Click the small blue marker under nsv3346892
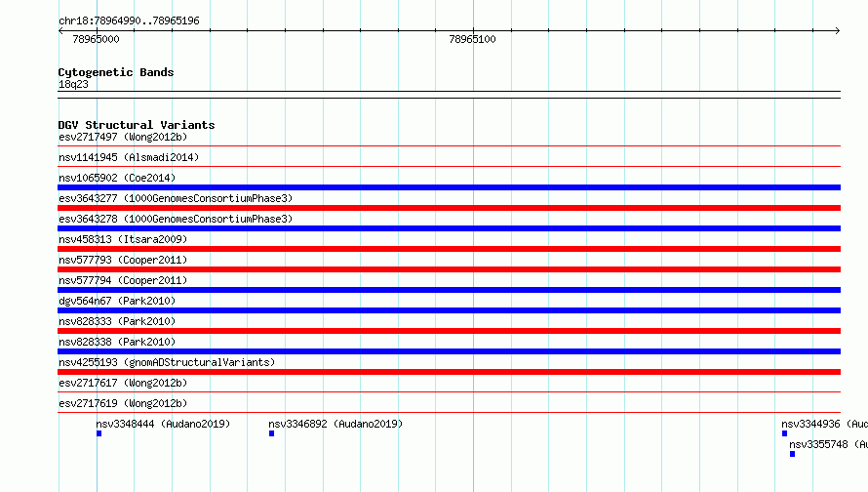This screenshot has width=868, height=492. (x=272, y=433)
